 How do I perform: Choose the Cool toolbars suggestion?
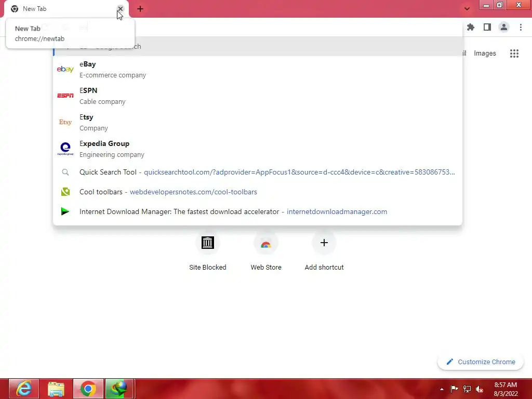click(258, 192)
